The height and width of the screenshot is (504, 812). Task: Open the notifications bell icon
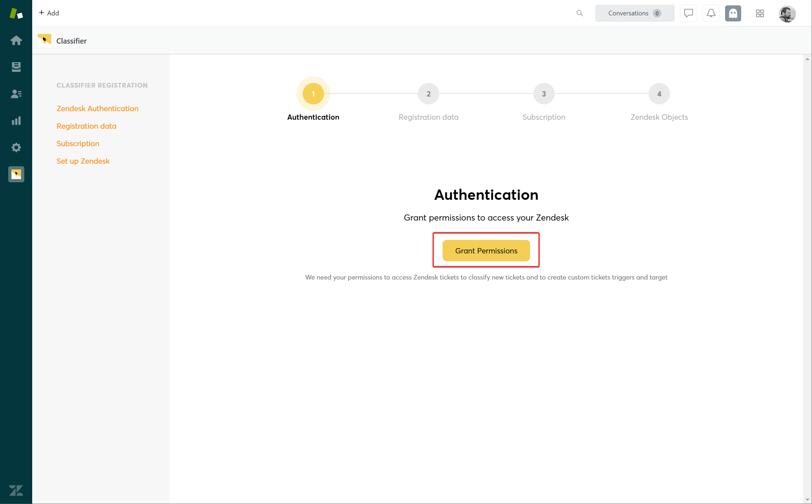click(711, 13)
